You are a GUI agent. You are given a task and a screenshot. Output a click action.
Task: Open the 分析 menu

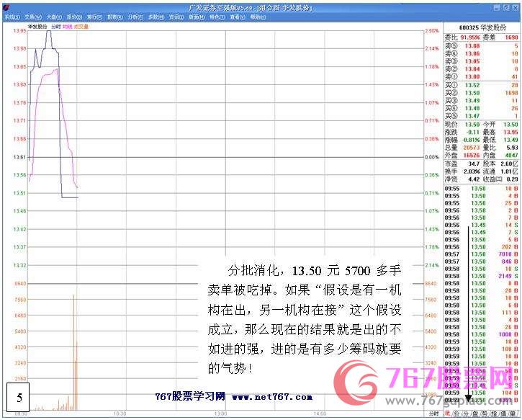[x=135, y=17]
